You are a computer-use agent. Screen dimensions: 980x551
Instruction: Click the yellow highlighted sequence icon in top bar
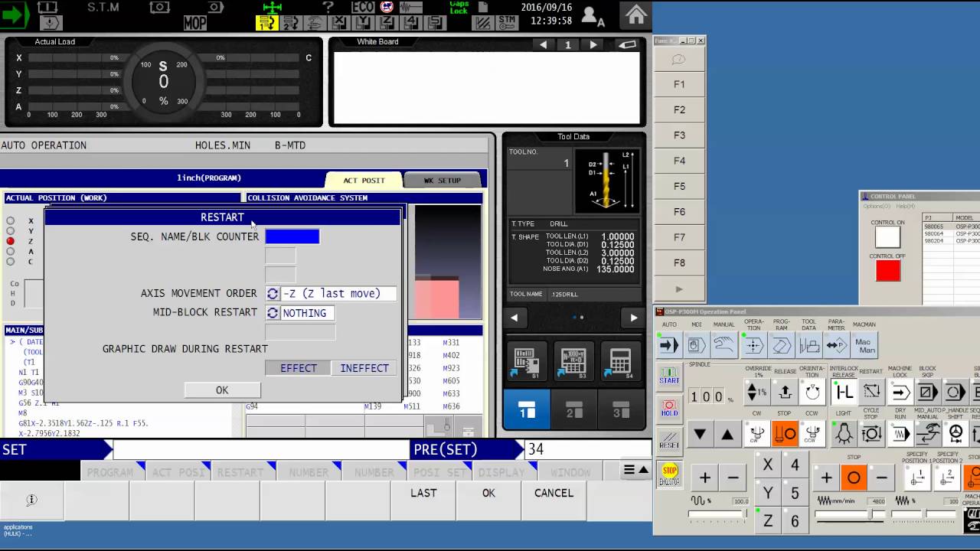pos(266,23)
